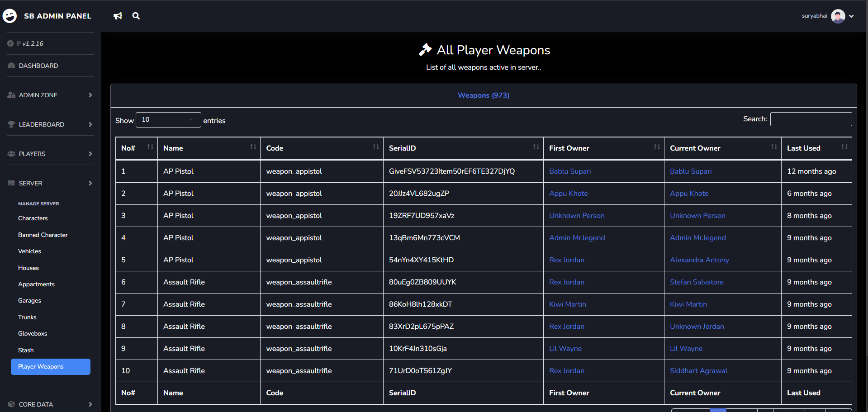This screenshot has height=412, width=868.
Task: Select the Dashboard compass icon
Action: [11, 66]
